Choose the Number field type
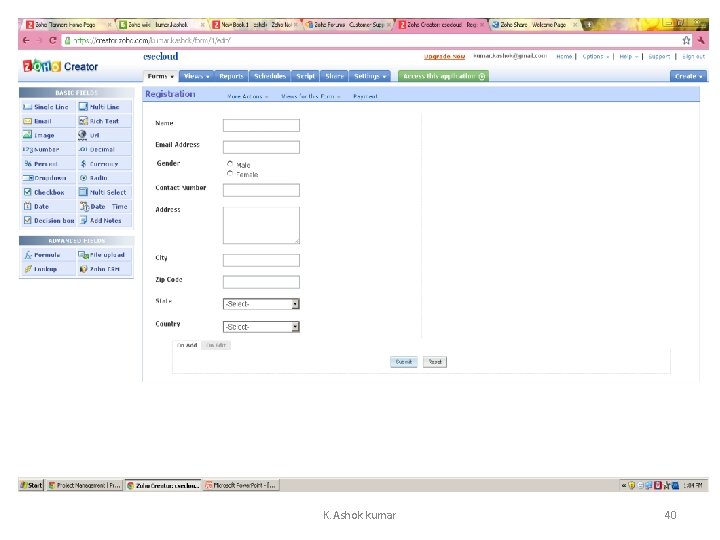 click(48, 150)
